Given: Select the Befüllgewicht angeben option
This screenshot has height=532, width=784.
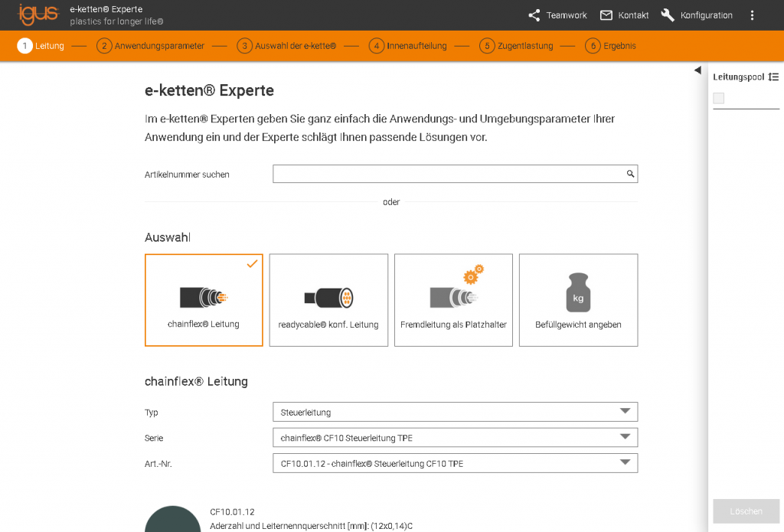Looking at the screenshot, I should [578, 300].
